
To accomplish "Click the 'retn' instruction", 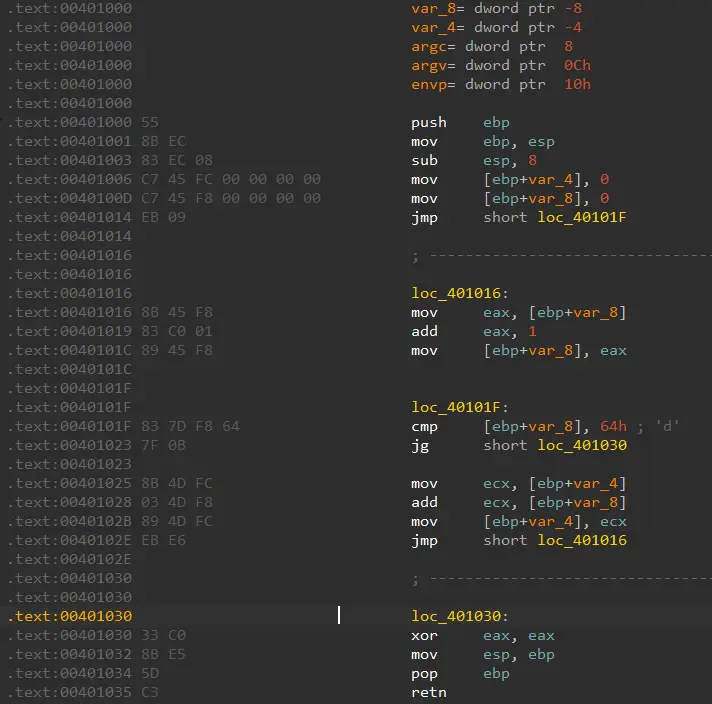I will click(x=429, y=693).
